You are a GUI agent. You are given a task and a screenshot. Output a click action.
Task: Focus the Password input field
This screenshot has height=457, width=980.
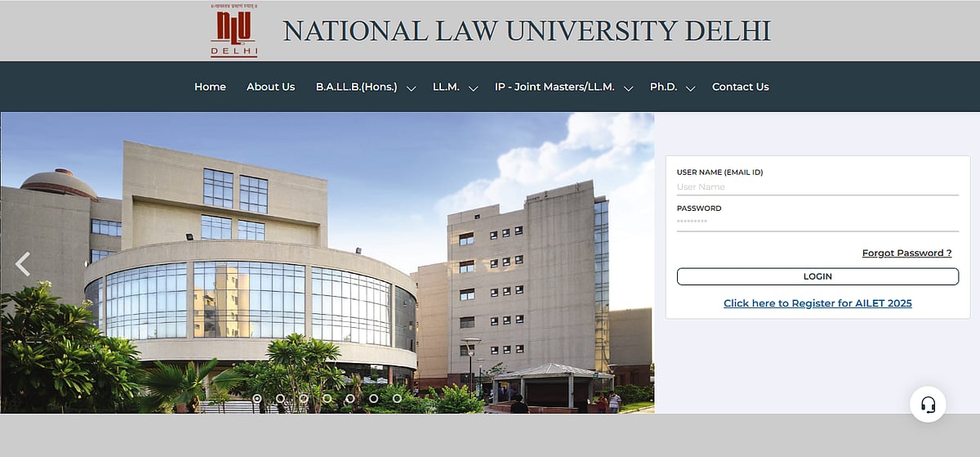[817, 222]
